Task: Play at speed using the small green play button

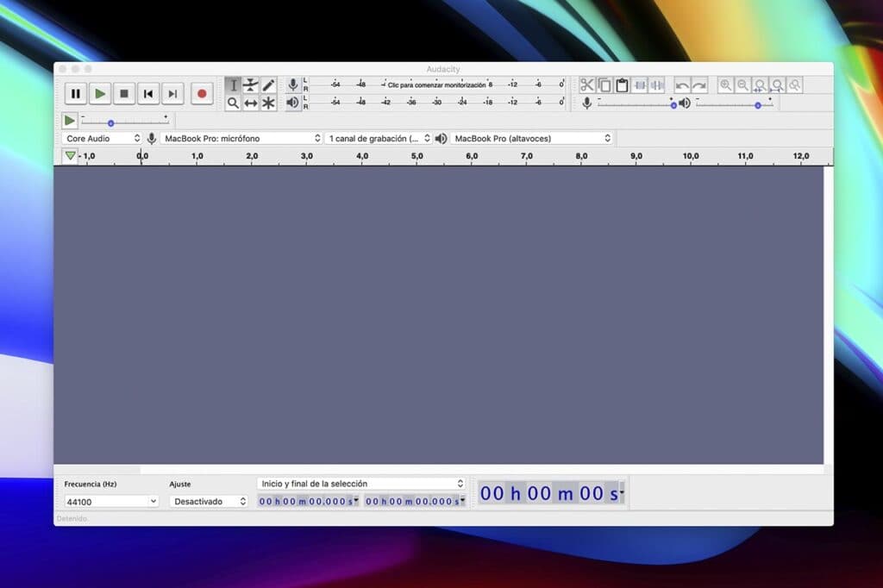Action: click(69, 121)
